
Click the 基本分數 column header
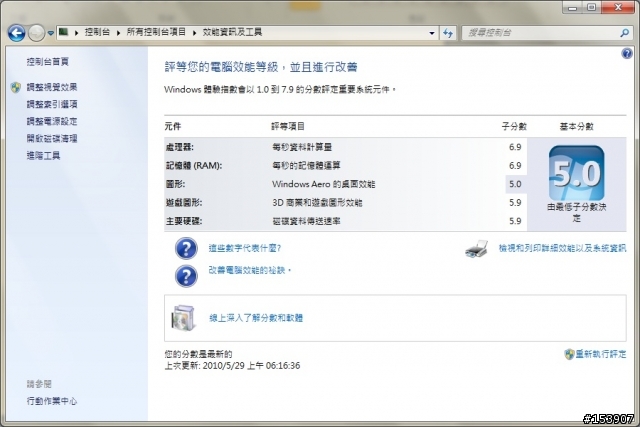576,127
